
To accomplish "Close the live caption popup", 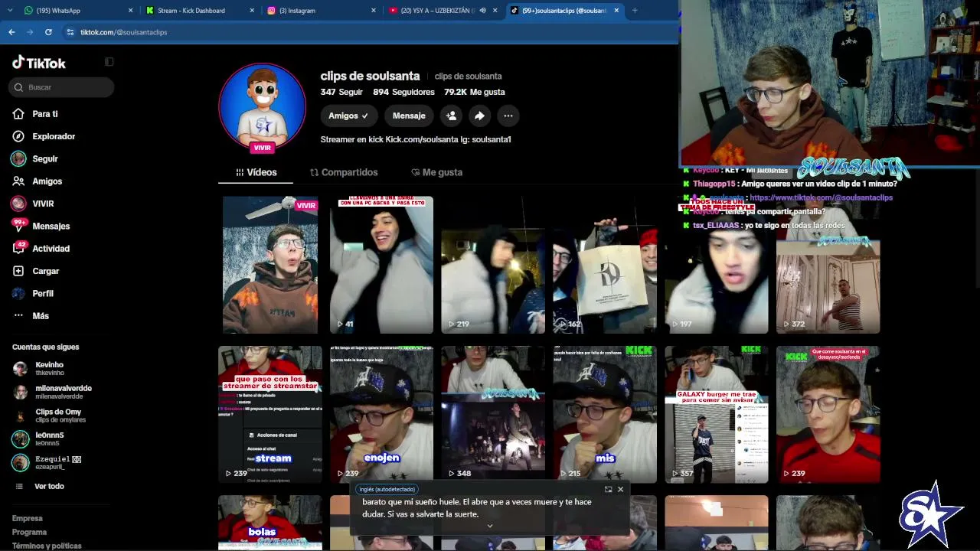I will click(x=620, y=489).
